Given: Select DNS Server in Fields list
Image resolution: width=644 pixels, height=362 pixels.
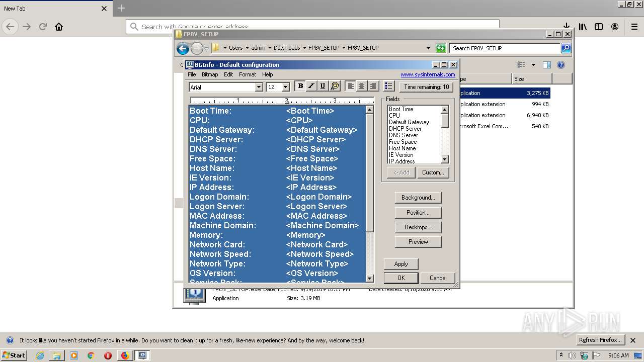Looking at the screenshot, I should coord(404,135).
